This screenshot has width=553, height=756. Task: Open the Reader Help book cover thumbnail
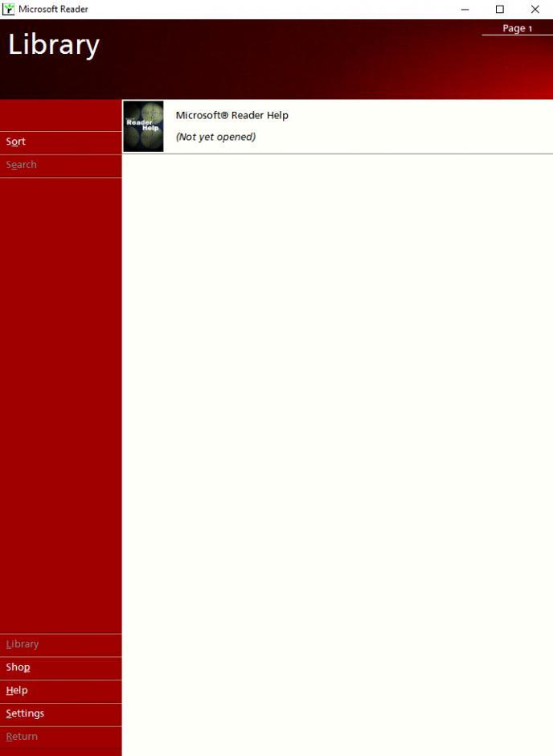(x=143, y=126)
